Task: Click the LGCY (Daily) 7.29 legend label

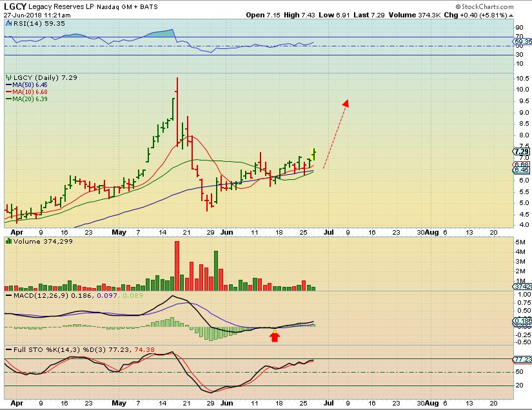Action: (x=45, y=77)
